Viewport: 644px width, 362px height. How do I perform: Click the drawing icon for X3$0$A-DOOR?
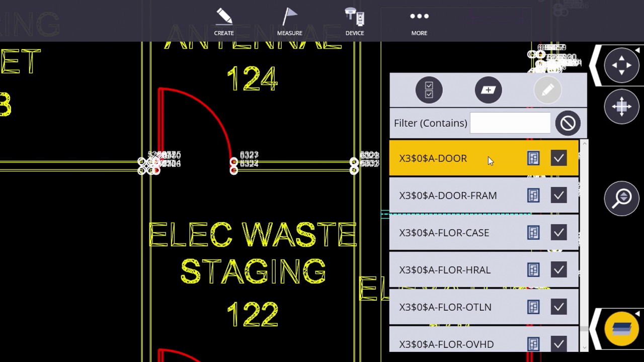533,158
